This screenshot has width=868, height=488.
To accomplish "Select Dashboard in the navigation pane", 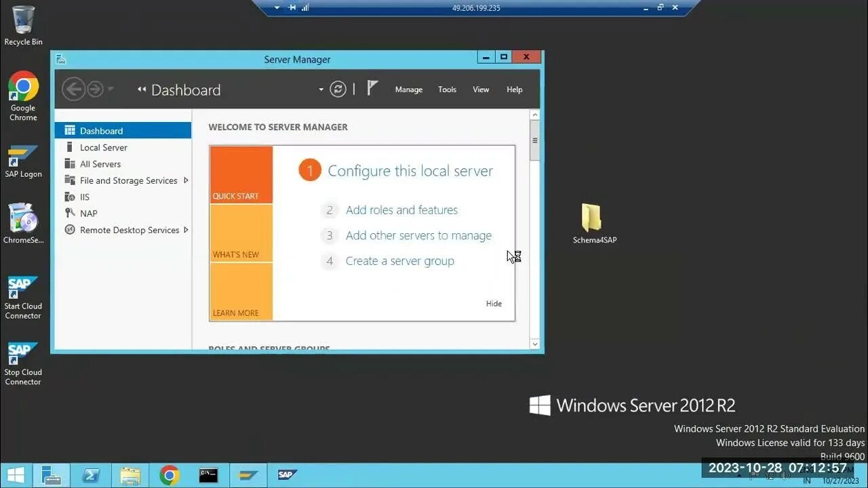I will pyautogui.click(x=123, y=131).
